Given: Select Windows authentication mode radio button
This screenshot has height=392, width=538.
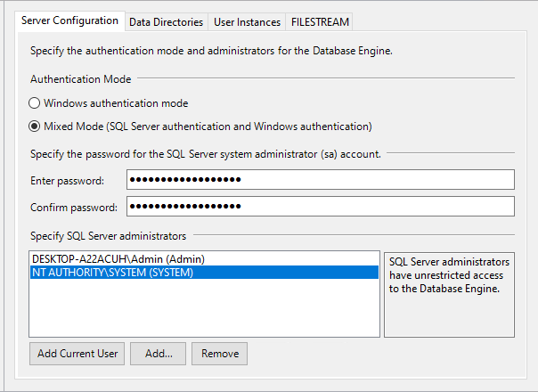Looking at the screenshot, I should [x=35, y=103].
